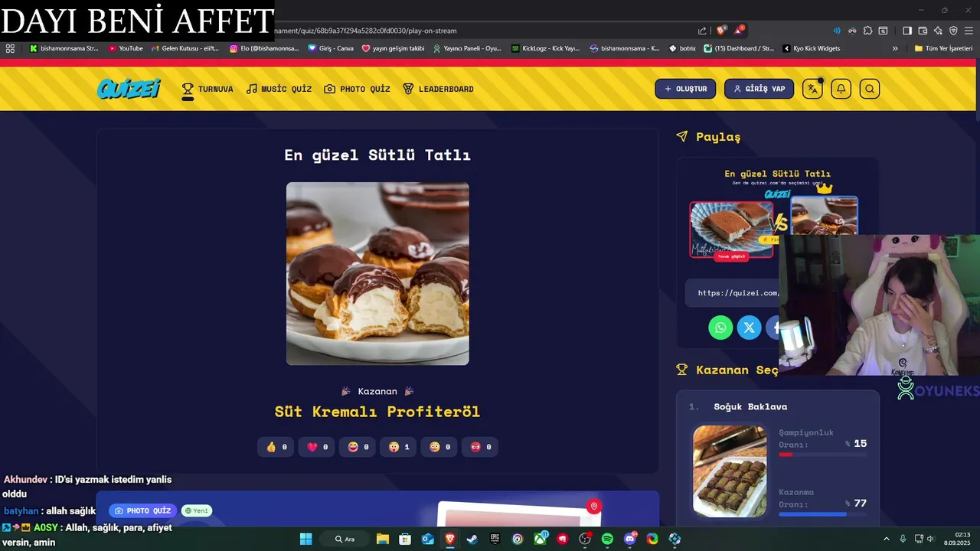This screenshot has width=980, height=551.
Task: Open the language translate icon
Action: click(812, 89)
